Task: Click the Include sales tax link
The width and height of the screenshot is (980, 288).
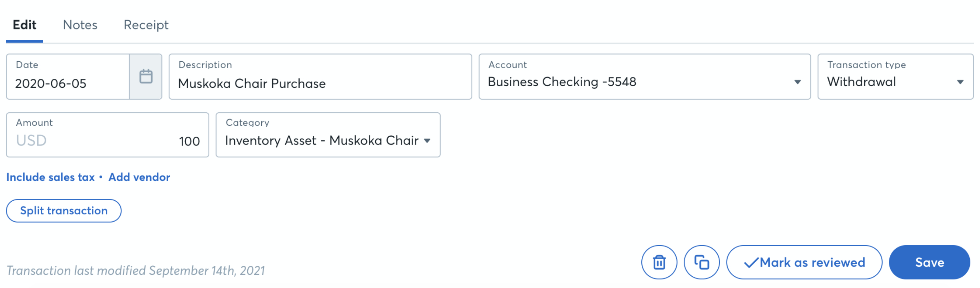Action: point(50,177)
